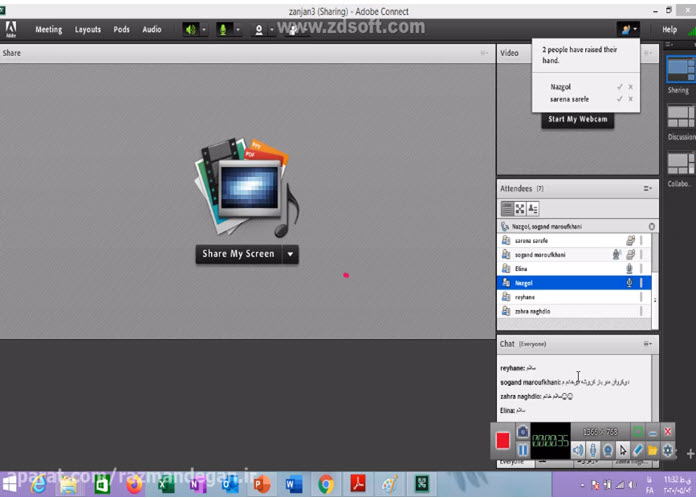Switch to Attendees list view
This screenshot has width=696, height=498.
click(507, 209)
